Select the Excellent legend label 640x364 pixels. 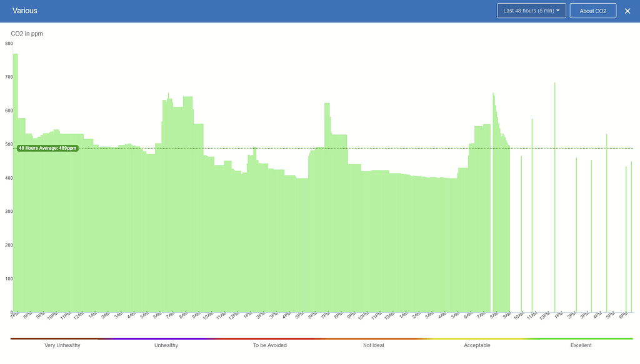pyautogui.click(x=581, y=345)
